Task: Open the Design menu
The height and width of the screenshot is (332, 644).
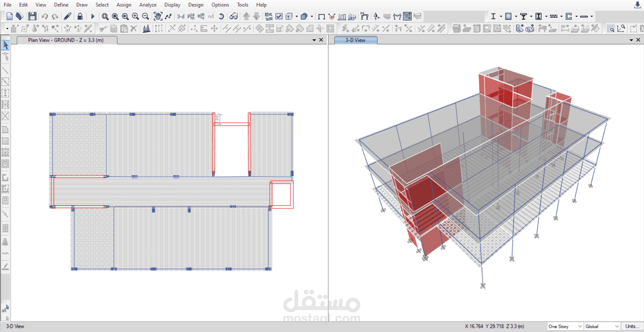Action: tap(196, 5)
